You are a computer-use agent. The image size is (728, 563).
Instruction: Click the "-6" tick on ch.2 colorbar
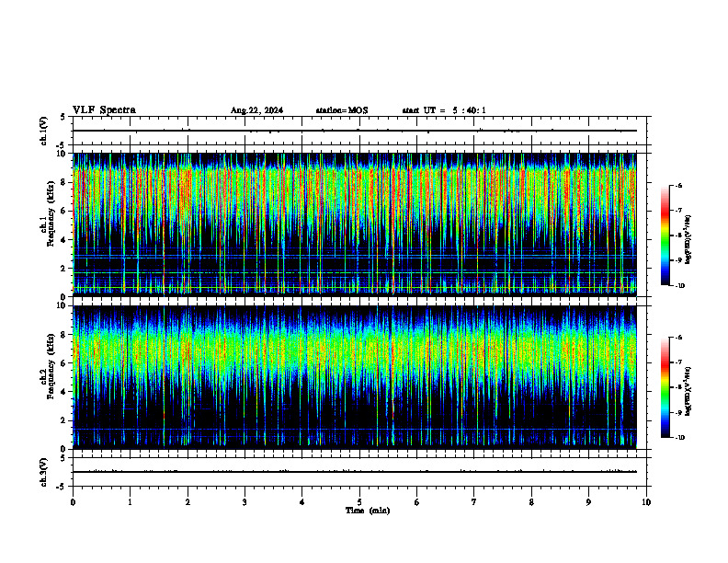pyautogui.click(x=678, y=338)
